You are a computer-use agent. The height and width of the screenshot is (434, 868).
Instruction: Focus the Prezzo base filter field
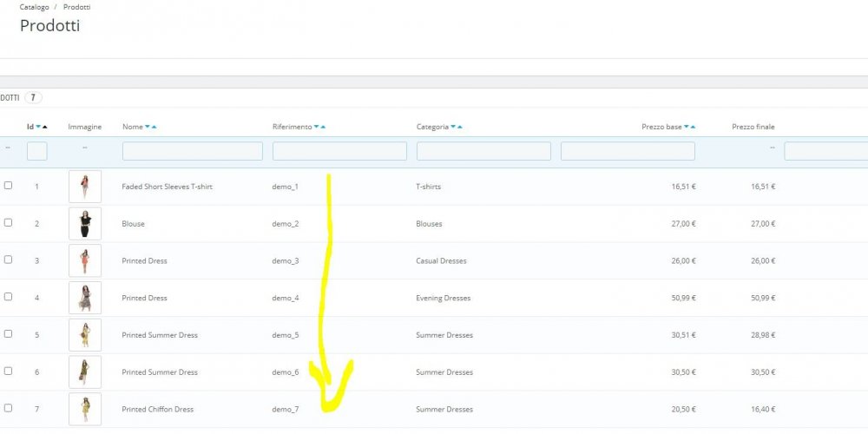pyautogui.click(x=628, y=151)
